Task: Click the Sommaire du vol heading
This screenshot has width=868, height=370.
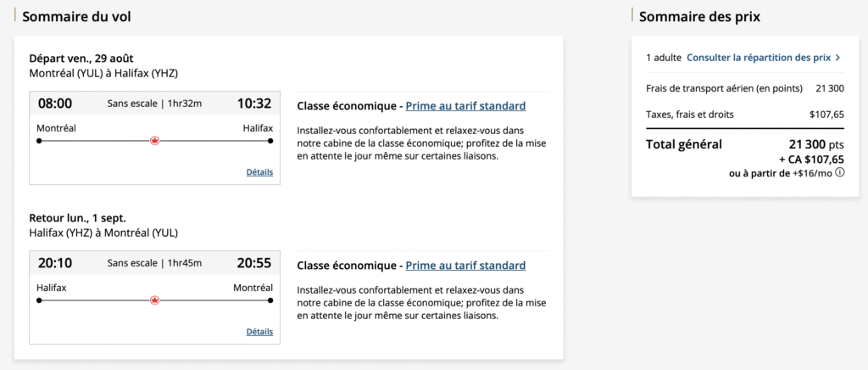Action: pyautogui.click(x=76, y=16)
